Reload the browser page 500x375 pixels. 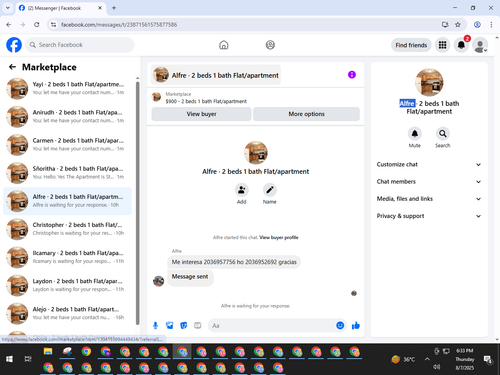click(37, 24)
